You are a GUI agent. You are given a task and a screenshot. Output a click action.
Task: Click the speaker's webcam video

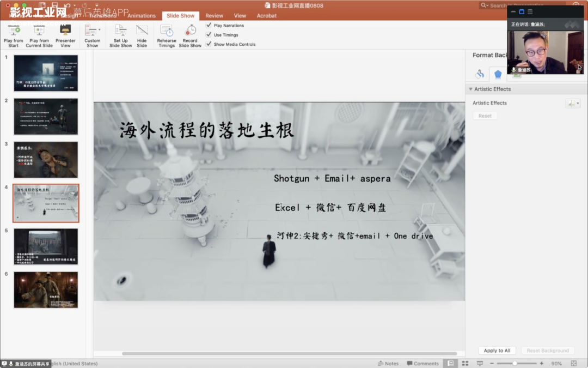(546, 52)
